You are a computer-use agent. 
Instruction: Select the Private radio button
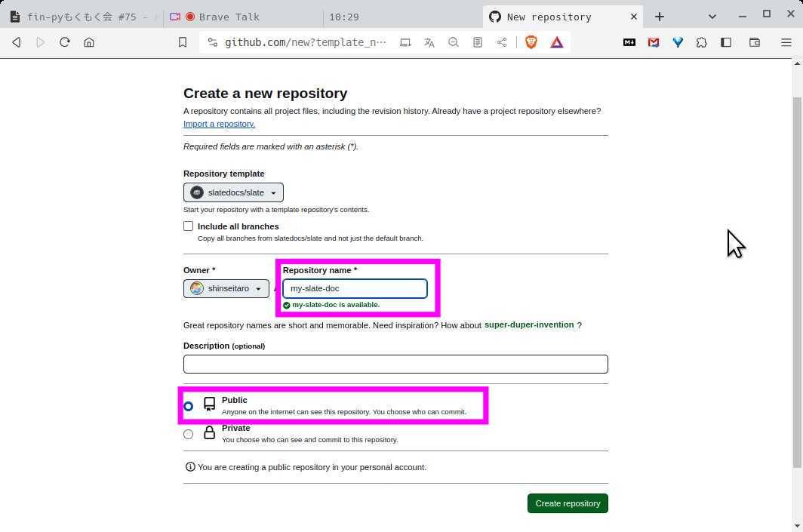(x=189, y=434)
